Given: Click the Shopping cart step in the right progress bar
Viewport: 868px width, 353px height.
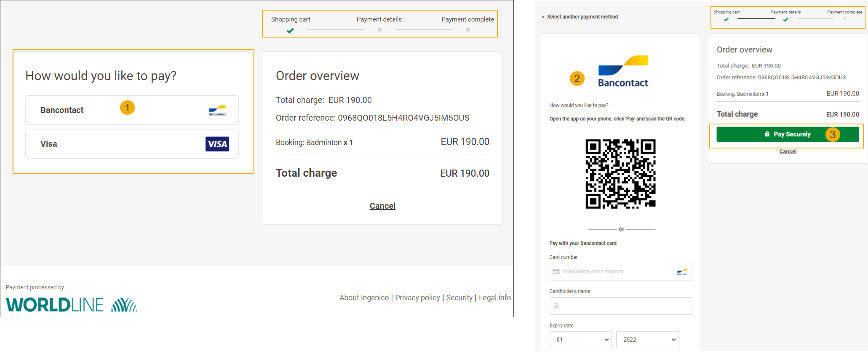Looking at the screenshot, I should [726, 12].
